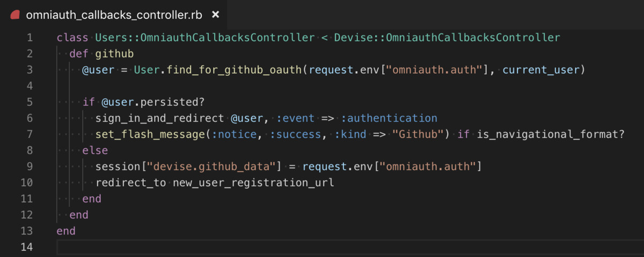
Task: Click 'session' on line 9
Action: click(118, 167)
